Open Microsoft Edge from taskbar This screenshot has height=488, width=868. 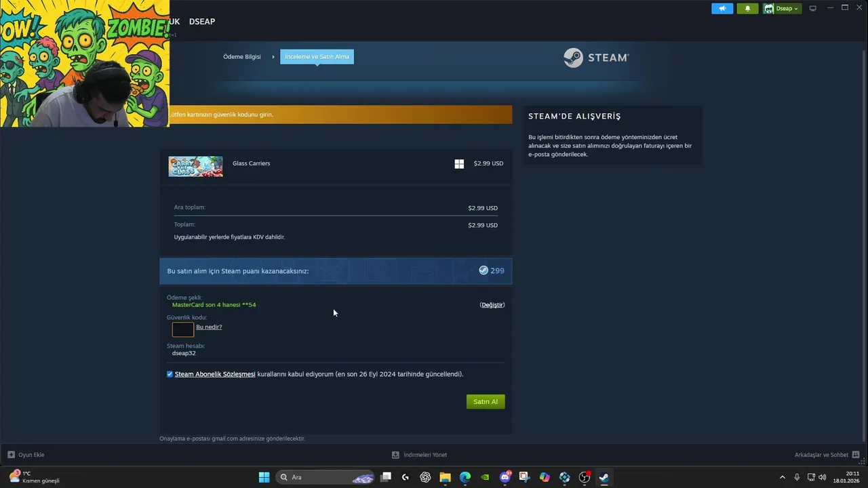pos(465,477)
